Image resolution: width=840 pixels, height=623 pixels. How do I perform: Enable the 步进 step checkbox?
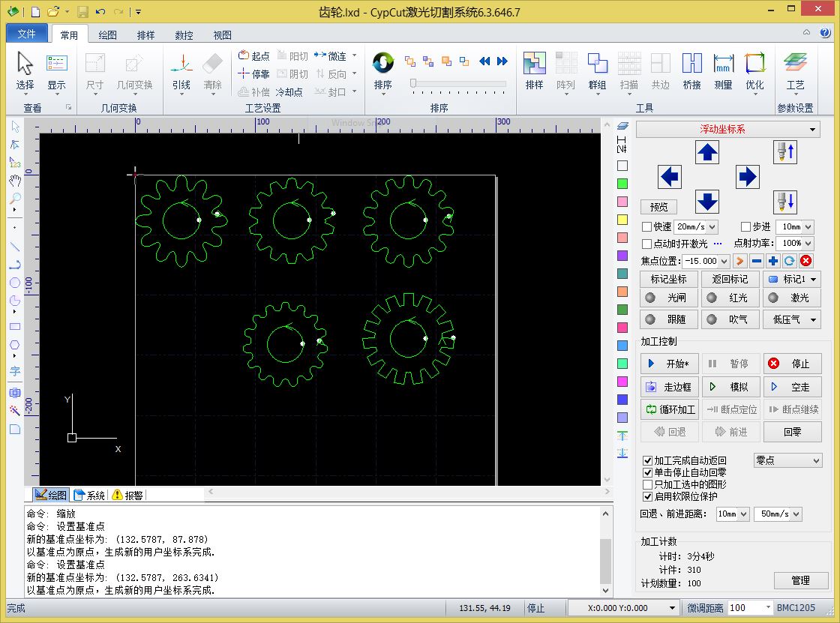pos(745,226)
